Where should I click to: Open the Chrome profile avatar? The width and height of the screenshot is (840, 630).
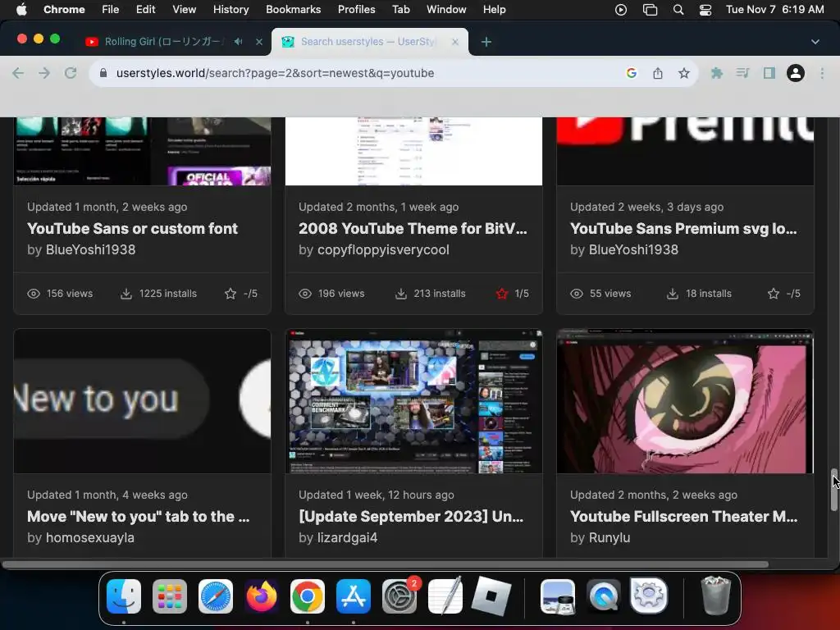796,73
